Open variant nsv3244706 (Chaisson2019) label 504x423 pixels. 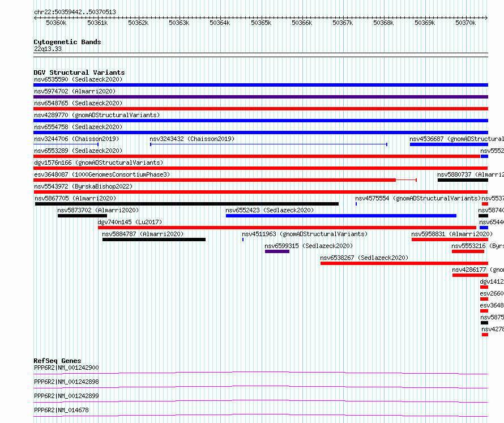coord(76,139)
